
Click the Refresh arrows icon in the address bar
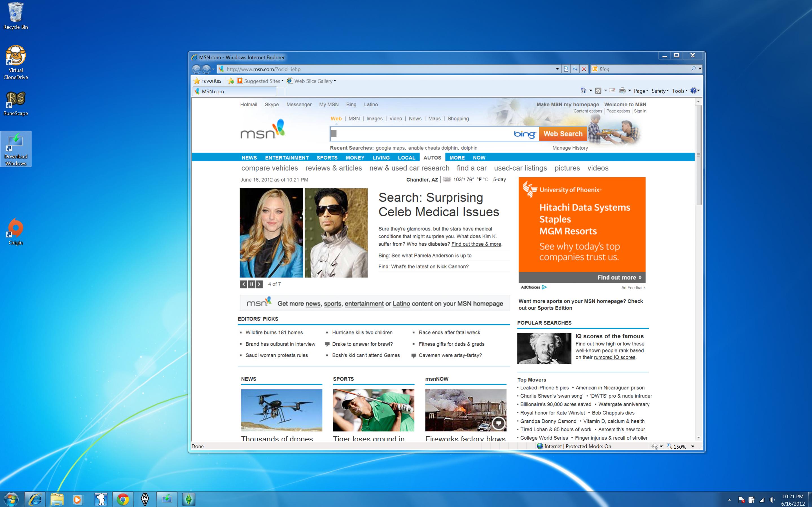click(575, 69)
